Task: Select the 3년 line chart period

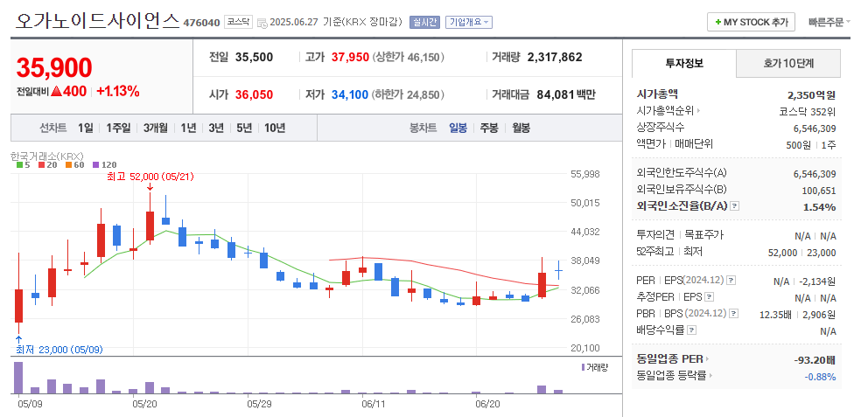Action: tap(216, 129)
